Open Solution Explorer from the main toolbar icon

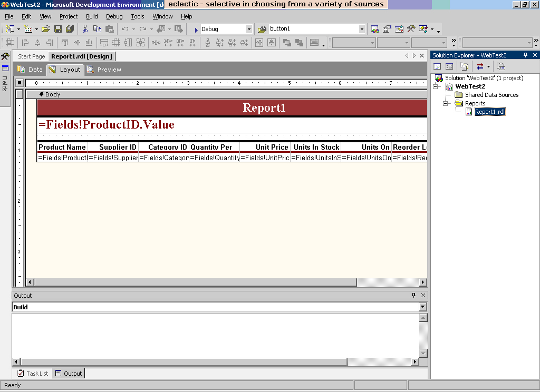375,30
